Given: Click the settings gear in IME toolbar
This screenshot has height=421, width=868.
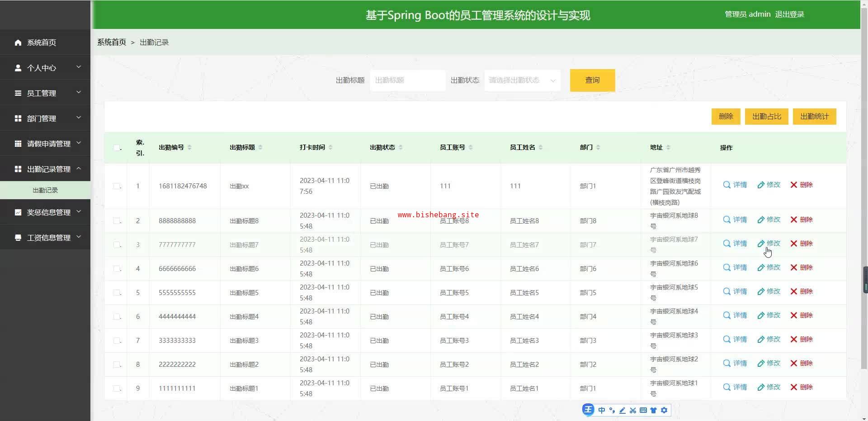Looking at the screenshot, I should (x=664, y=410).
